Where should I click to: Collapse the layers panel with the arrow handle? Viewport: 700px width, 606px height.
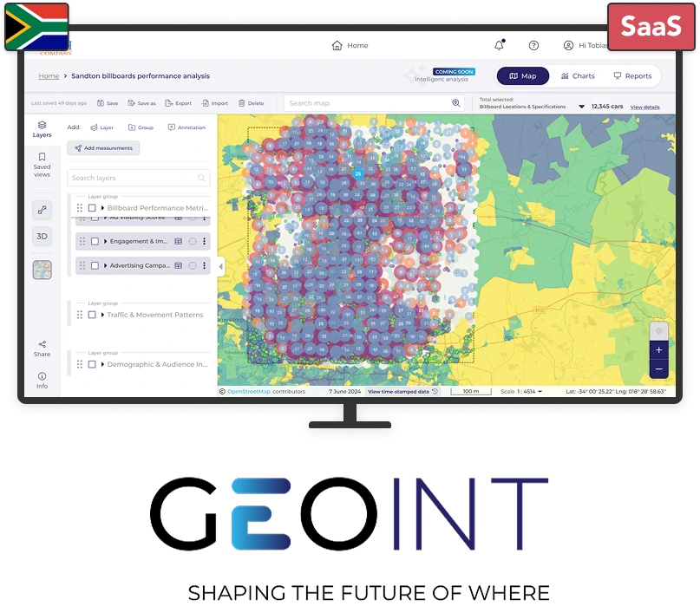point(220,266)
